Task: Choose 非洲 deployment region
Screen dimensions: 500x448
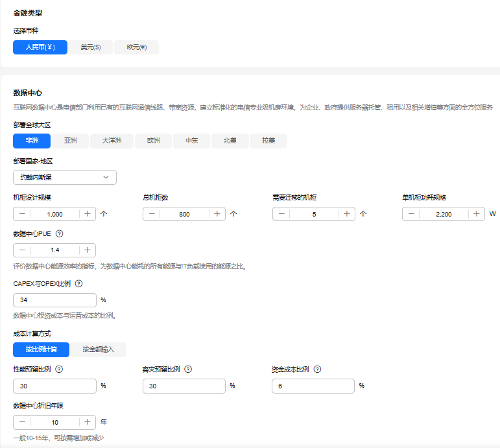Action: click(32, 141)
